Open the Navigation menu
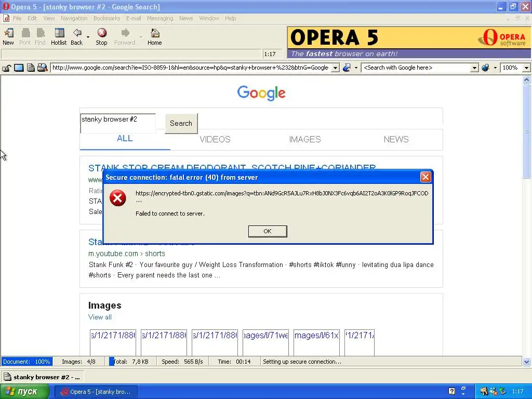 74,18
